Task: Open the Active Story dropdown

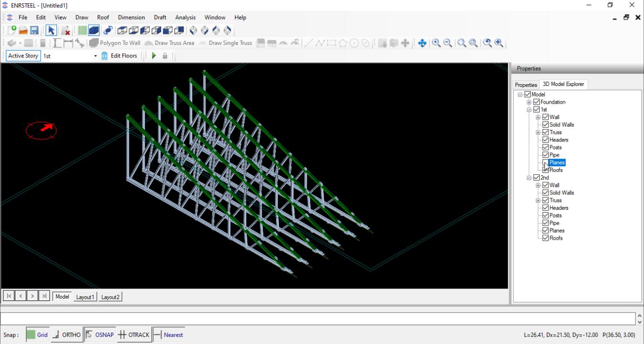Action: (x=95, y=56)
